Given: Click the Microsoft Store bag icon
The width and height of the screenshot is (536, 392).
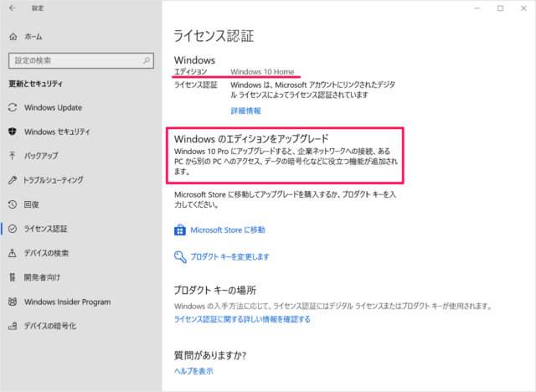Looking at the screenshot, I should pyautogui.click(x=180, y=230).
